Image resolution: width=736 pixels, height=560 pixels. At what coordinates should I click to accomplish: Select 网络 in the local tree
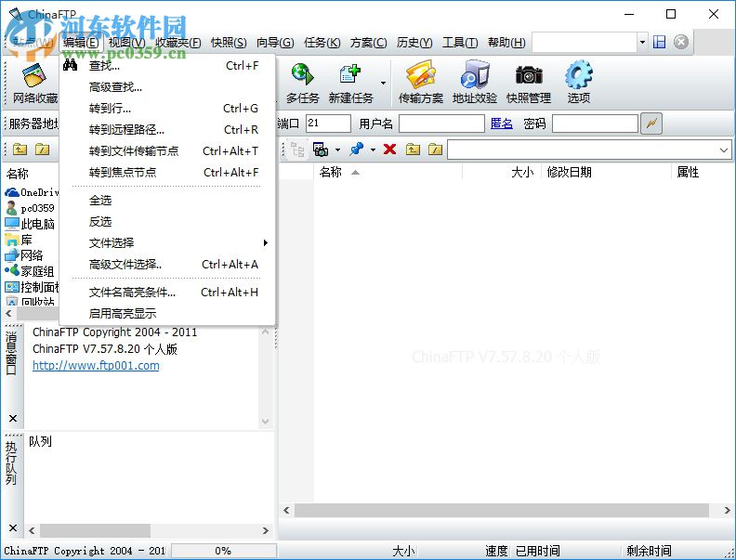(x=32, y=255)
